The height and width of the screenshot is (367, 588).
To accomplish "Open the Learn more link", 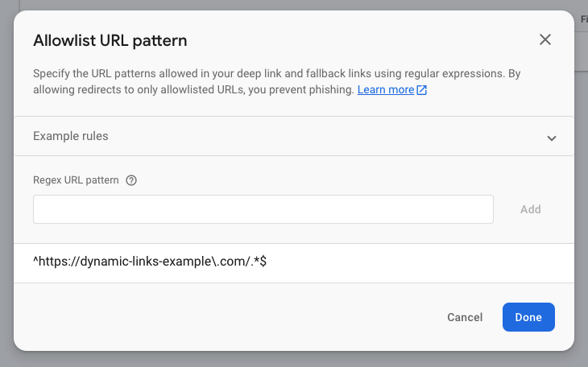I will click(x=386, y=89).
